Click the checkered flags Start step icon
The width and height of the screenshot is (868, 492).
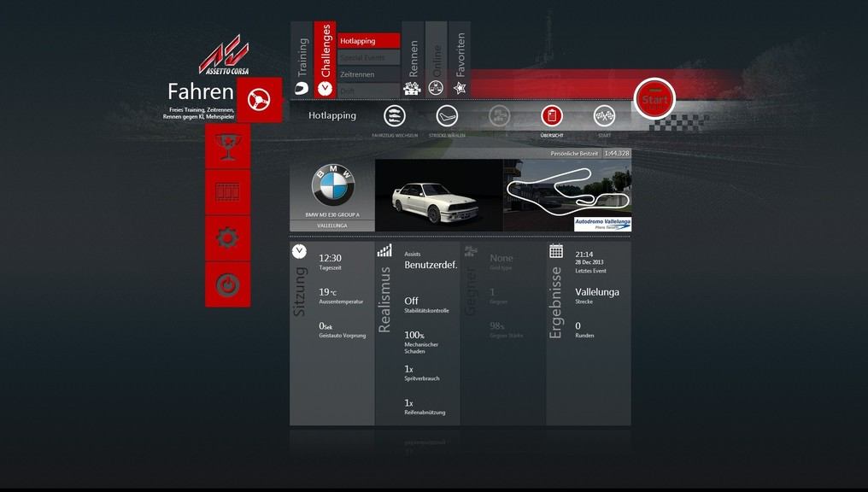click(604, 116)
